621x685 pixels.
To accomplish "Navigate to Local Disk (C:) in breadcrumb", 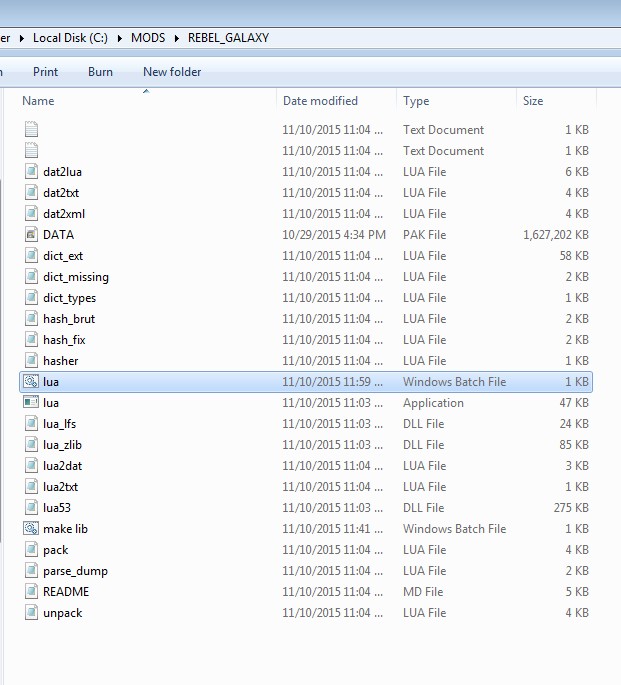I will 70,38.
